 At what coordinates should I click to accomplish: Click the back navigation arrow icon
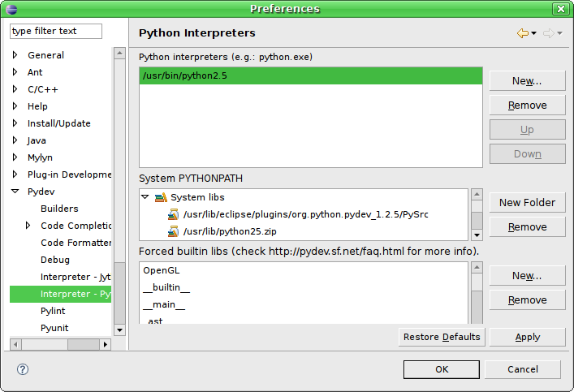[522, 33]
